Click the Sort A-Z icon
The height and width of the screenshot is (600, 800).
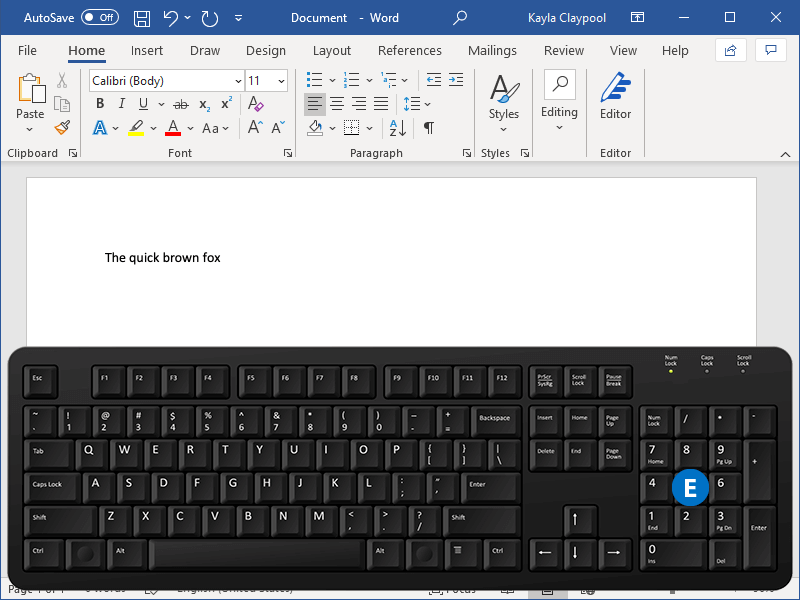pos(397,128)
